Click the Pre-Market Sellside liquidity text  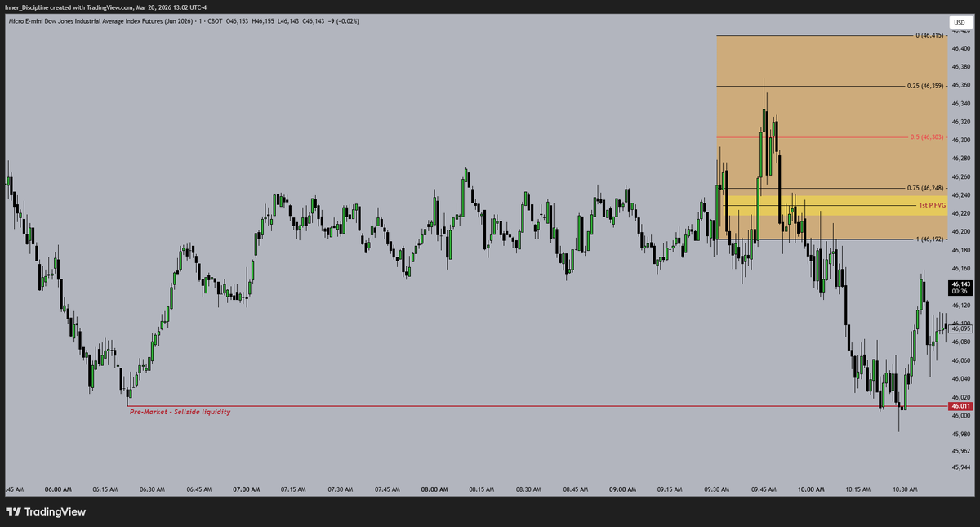(x=180, y=412)
